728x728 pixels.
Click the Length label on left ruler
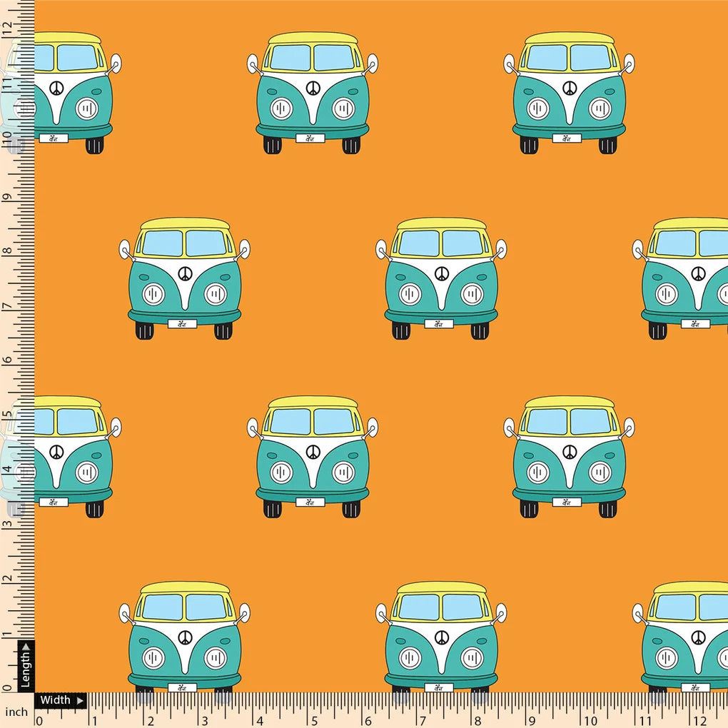[x=25, y=667]
